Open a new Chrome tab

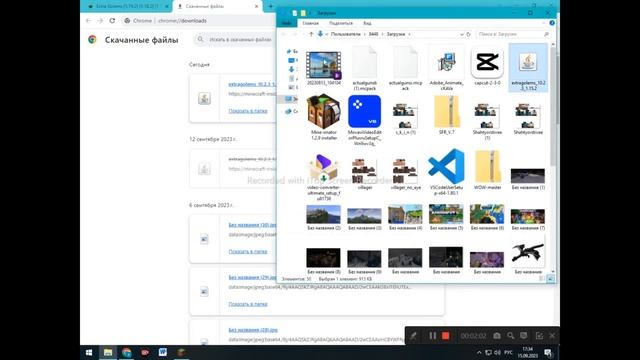pyautogui.click(x=270, y=7)
